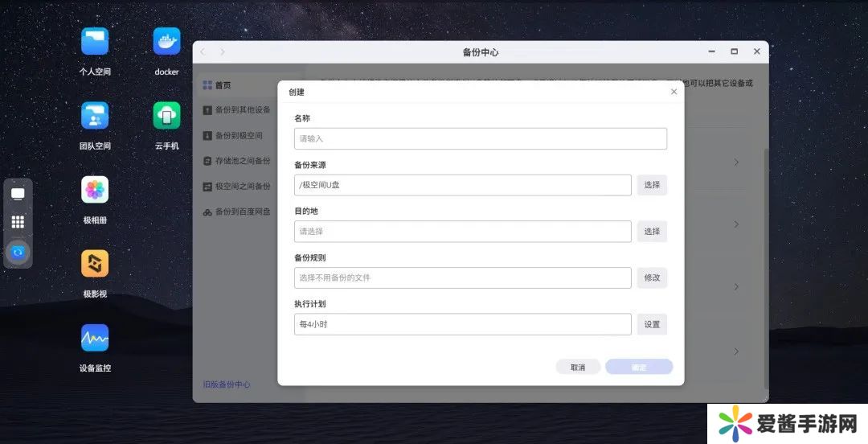Click 设置 button for 执行计划
868x444 pixels.
click(x=652, y=325)
